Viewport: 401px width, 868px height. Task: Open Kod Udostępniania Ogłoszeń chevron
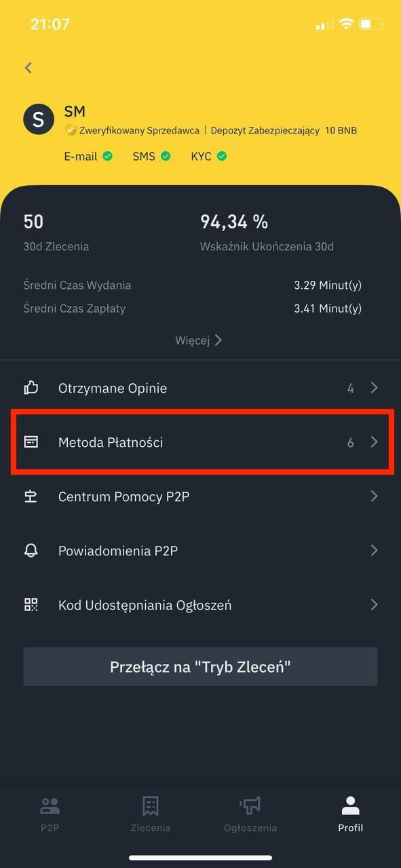[x=374, y=605]
